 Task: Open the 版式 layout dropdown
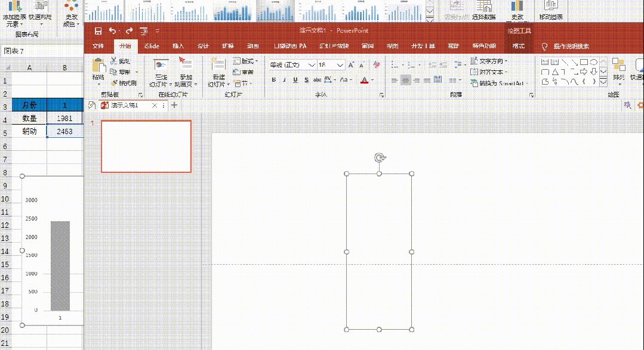coord(246,61)
